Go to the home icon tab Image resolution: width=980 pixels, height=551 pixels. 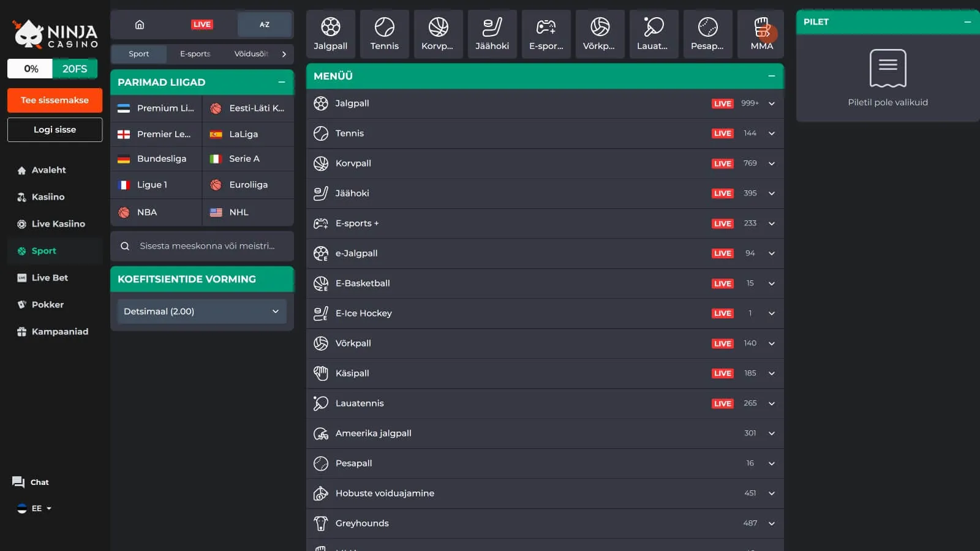pyautogui.click(x=140, y=24)
